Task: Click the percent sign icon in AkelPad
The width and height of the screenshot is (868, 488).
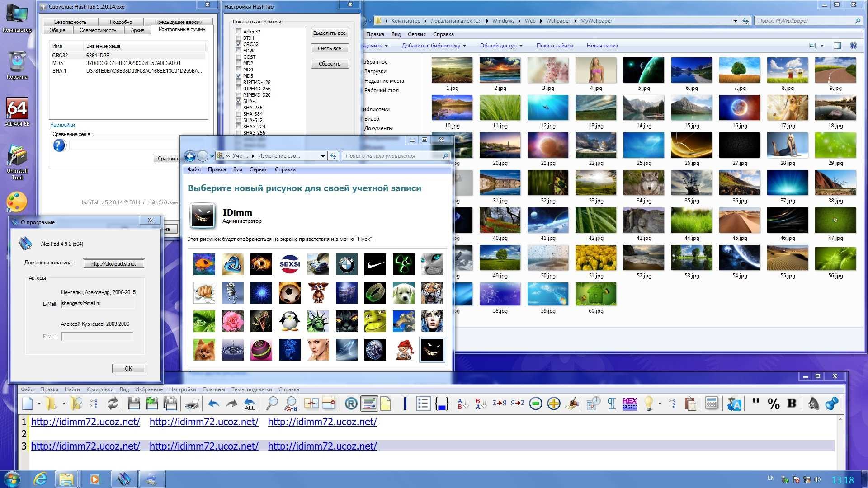Action: coord(774,404)
